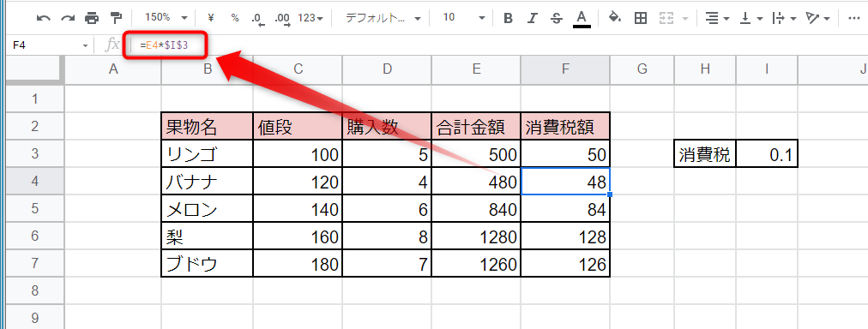
Task: Click the cell containing 0.1
Action: [x=768, y=154]
